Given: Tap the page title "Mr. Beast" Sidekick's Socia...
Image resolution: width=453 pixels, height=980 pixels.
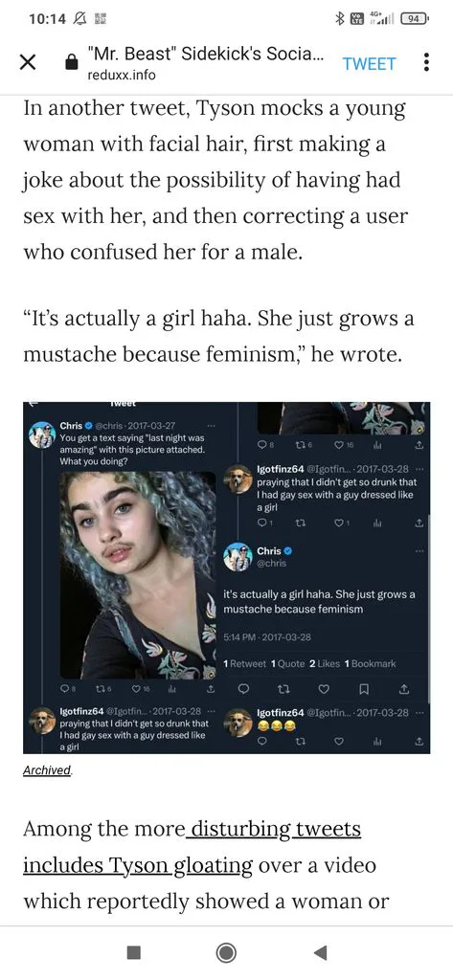Looking at the screenshot, I should tap(206, 54).
